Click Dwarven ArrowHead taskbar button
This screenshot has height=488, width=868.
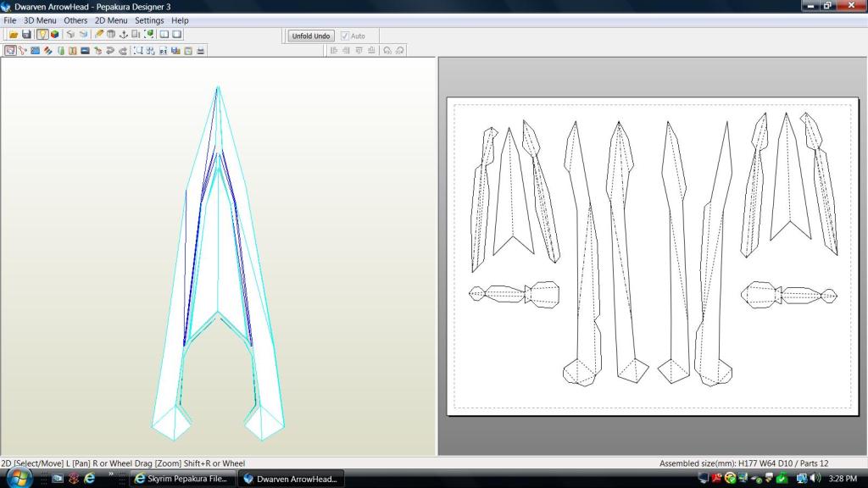coord(292,479)
